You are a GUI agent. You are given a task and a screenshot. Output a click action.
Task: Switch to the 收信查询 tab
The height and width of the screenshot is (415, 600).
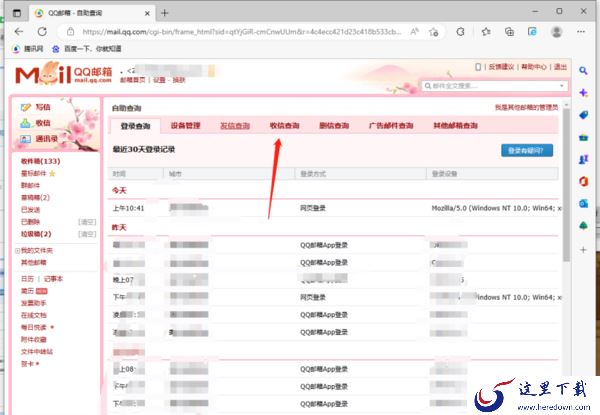click(284, 126)
